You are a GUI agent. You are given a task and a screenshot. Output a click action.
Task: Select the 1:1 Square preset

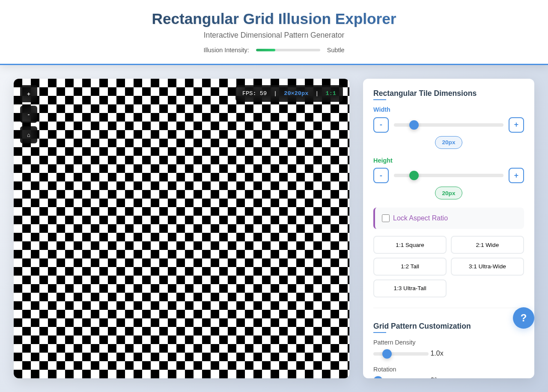coord(410,245)
